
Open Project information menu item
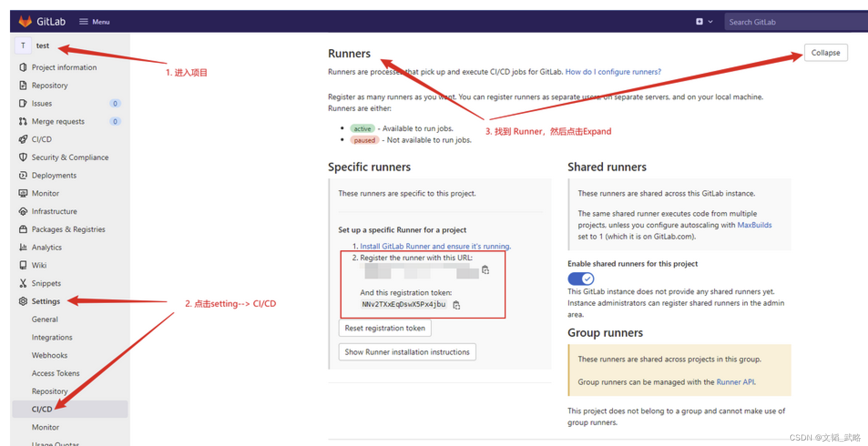pos(64,67)
